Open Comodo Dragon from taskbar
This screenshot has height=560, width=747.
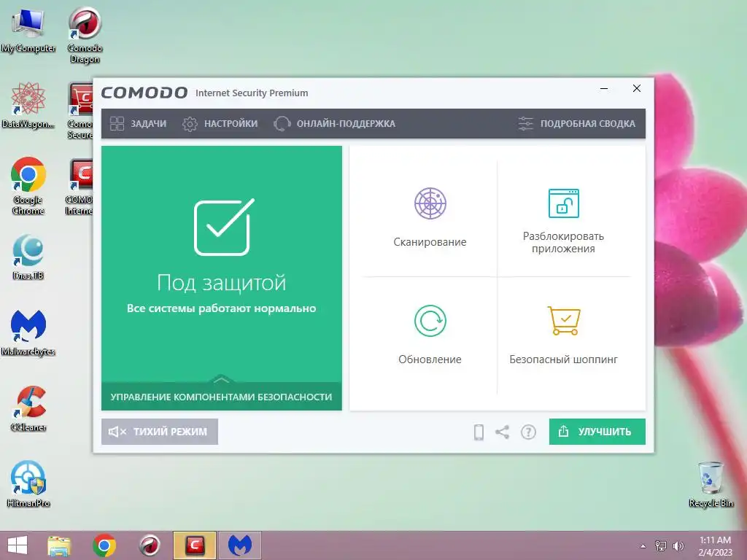coord(150,545)
